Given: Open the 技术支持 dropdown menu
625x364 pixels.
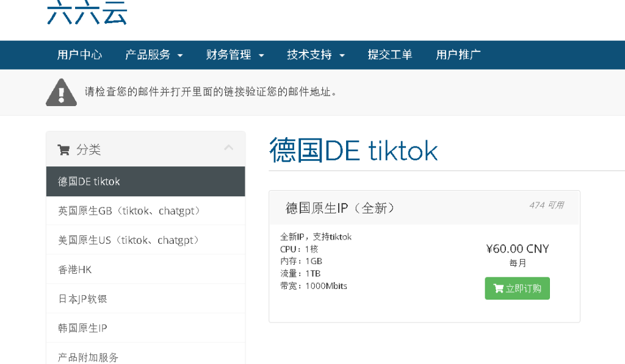Looking at the screenshot, I should coord(316,55).
